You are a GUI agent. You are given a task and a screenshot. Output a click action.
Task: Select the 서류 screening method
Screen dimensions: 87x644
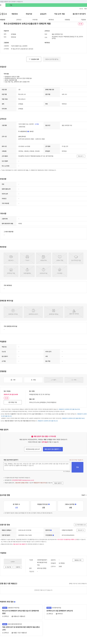click(13, 380)
